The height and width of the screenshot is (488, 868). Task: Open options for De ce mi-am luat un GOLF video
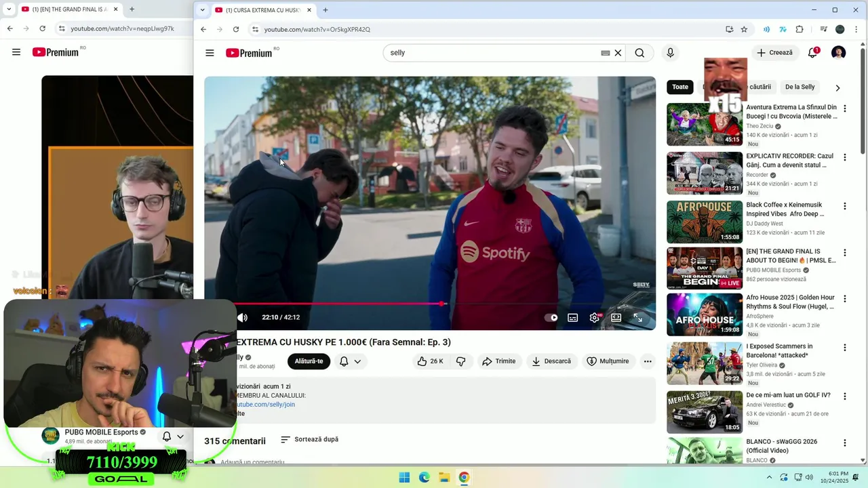tap(844, 396)
